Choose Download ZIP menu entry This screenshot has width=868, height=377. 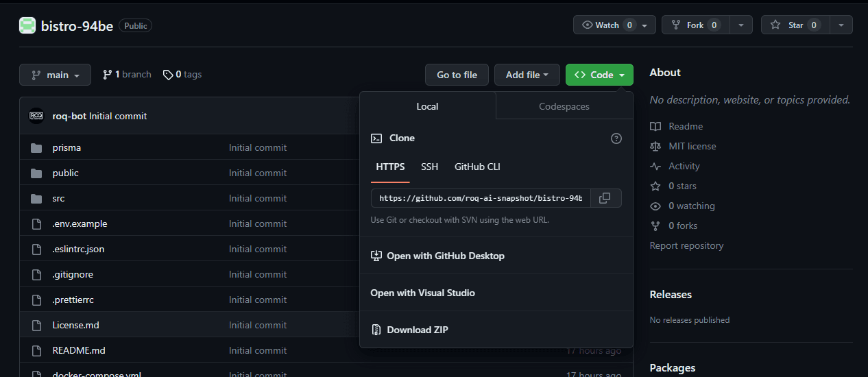(496, 330)
